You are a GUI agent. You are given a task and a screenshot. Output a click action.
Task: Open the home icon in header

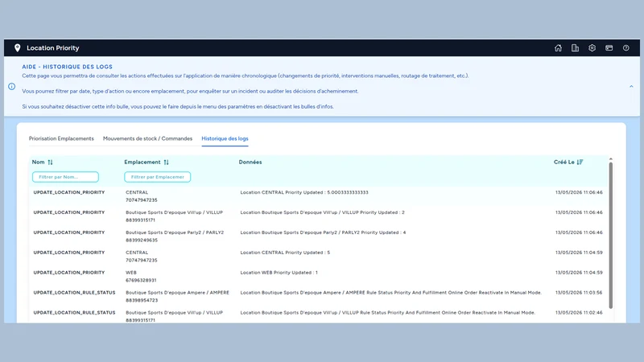tap(558, 48)
